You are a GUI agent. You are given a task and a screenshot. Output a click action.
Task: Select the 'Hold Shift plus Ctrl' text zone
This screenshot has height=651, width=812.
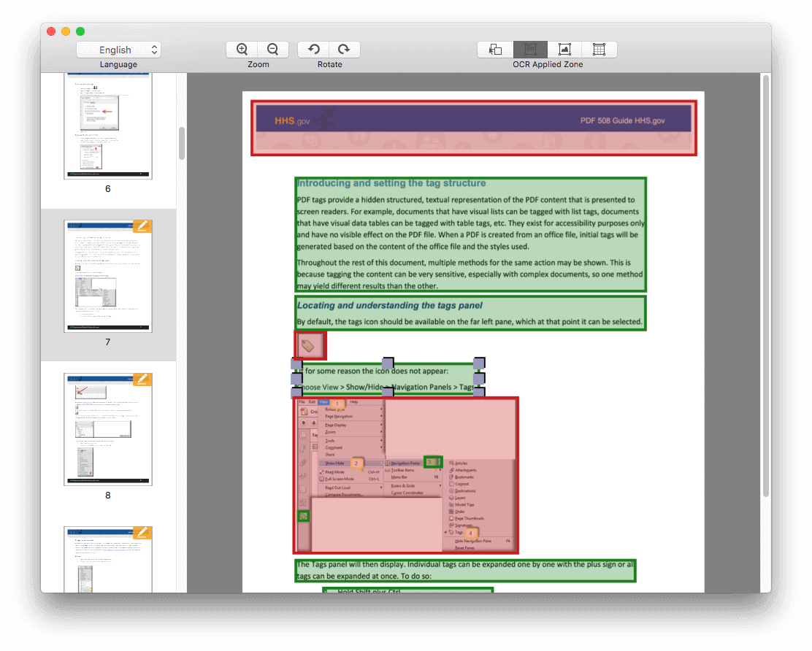point(407,590)
